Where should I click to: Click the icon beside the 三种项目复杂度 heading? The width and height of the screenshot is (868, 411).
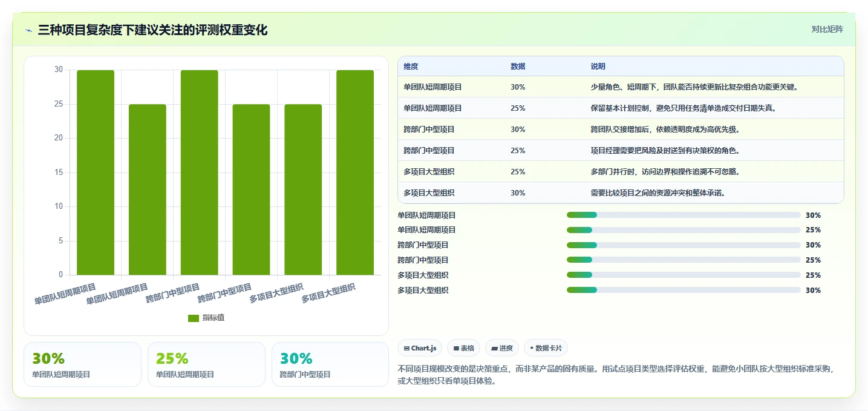coord(28,30)
